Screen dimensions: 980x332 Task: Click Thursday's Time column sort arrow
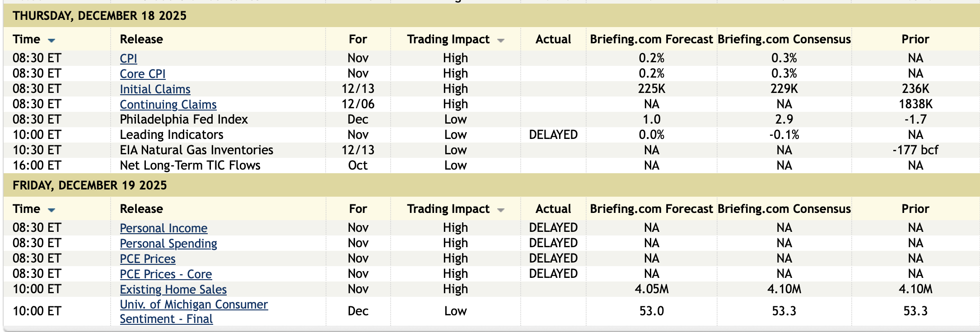click(51, 41)
